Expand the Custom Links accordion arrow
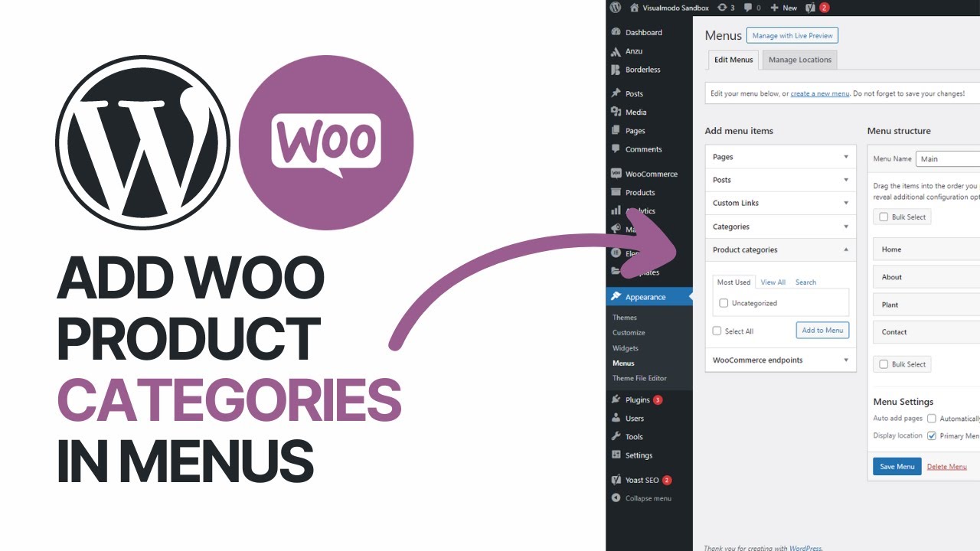The image size is (980, 551). (846, 203)
